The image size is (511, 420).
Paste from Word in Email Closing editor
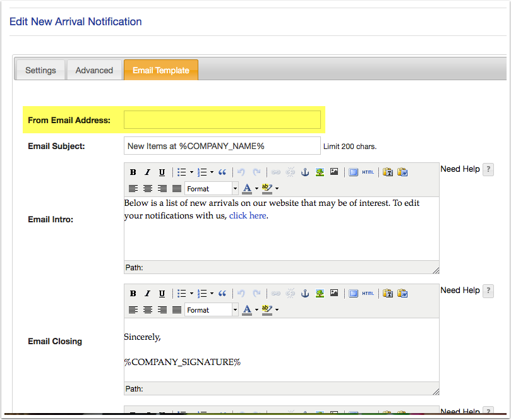(x=402, y=293)
